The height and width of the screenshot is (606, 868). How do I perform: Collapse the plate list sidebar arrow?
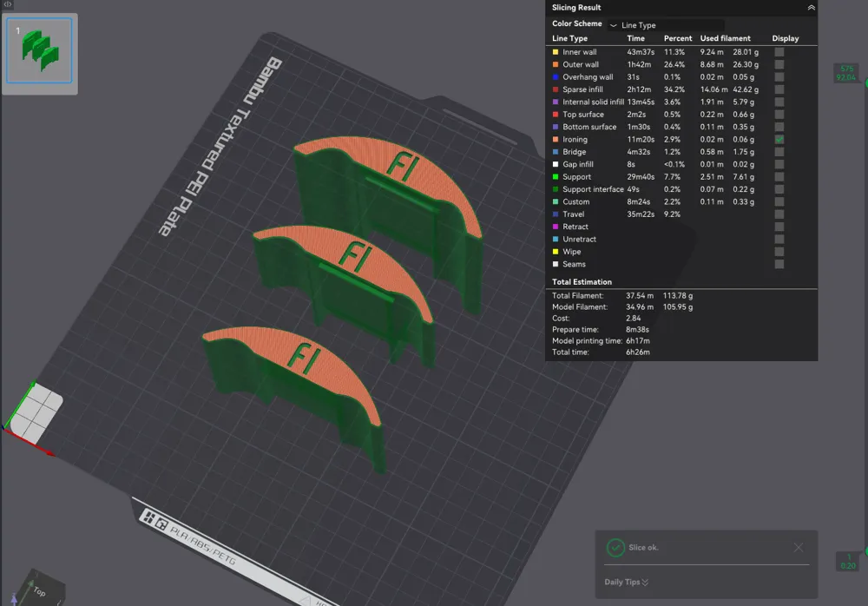[8, 3]
